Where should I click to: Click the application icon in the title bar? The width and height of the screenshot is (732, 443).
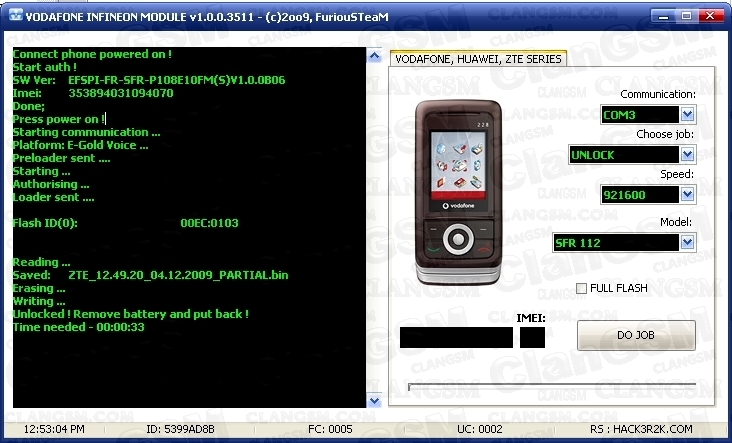16,15
